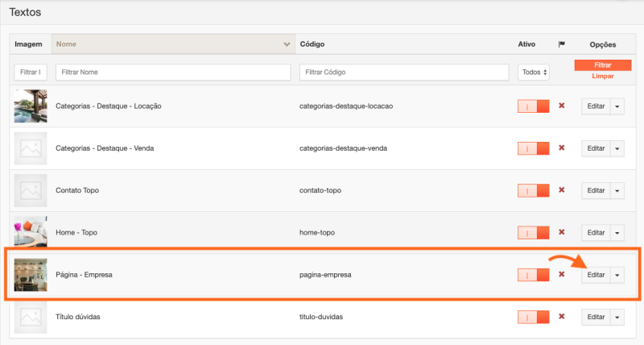Click the flag icon column header
Image resolution: width=644 pixels, height=345 pixels.
click(x=562, y=44)
